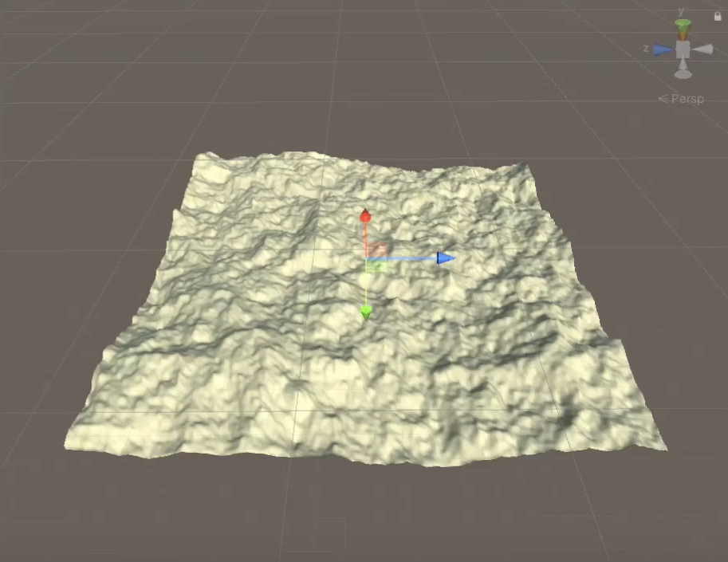Screen dimensions: 728x562
Task: Select the red plane square on the move handle
Action: click(x=379, y=250)
